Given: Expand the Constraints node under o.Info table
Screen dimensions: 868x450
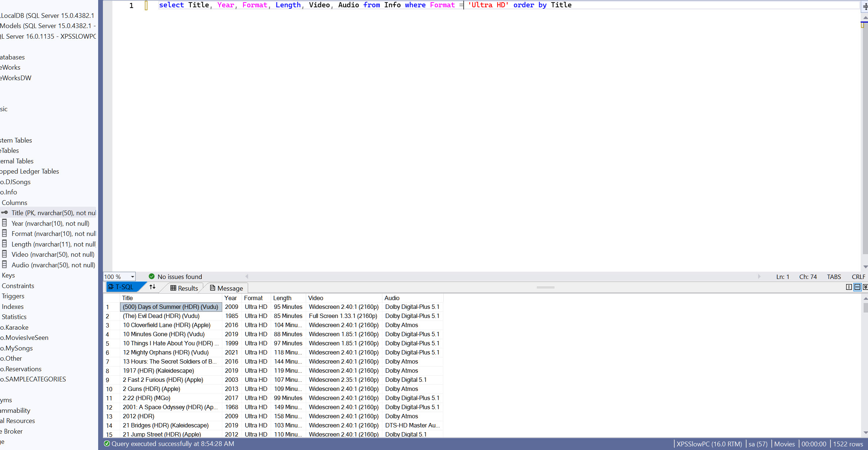Looking at the screenshot, I should point(18,285).
